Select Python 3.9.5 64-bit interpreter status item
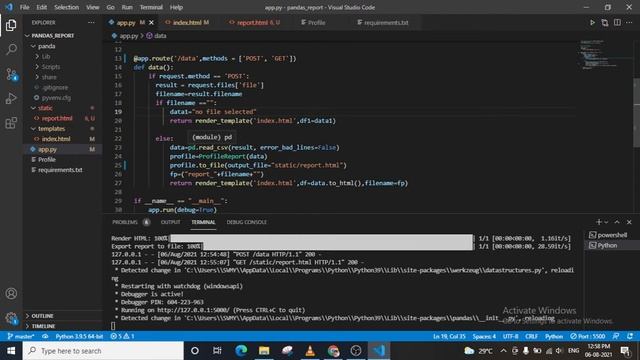This screenshot has width=640, height=360. point(79,336)
